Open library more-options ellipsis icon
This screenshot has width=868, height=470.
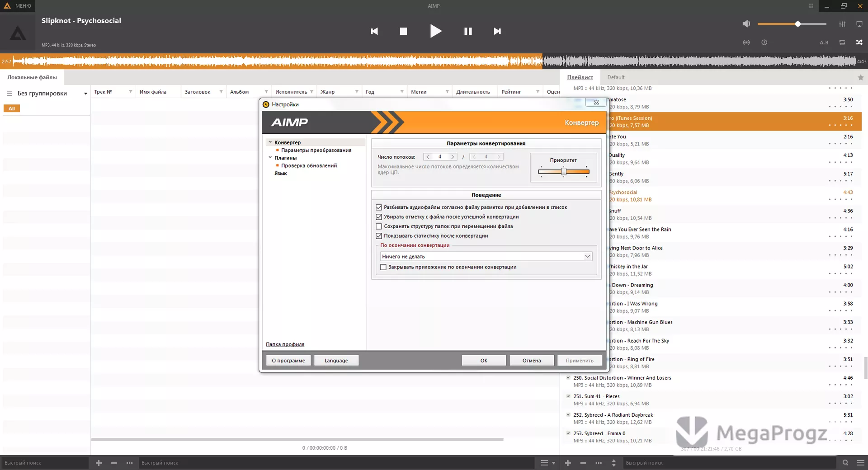130,463
